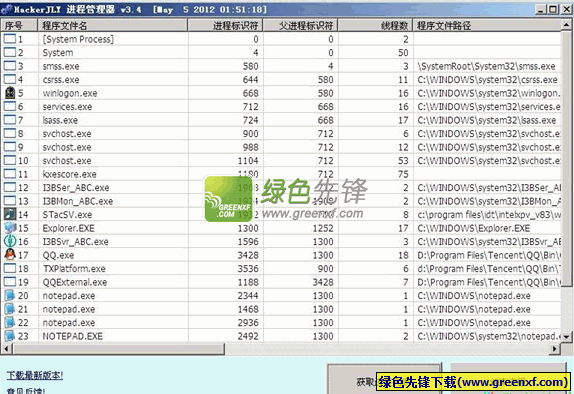Select the QQ.exe process name
574x394 pixels.
pos(58,255)
